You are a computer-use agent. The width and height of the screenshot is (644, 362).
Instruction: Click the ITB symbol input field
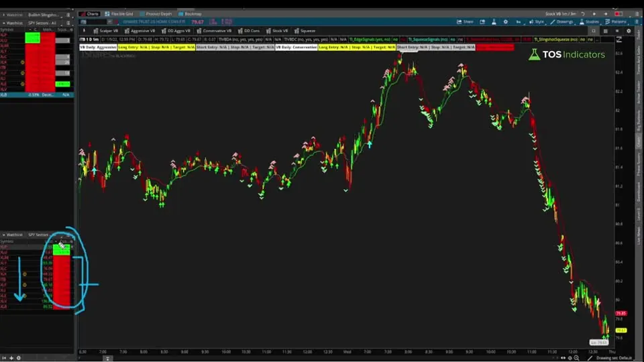[x=94, y=21]
